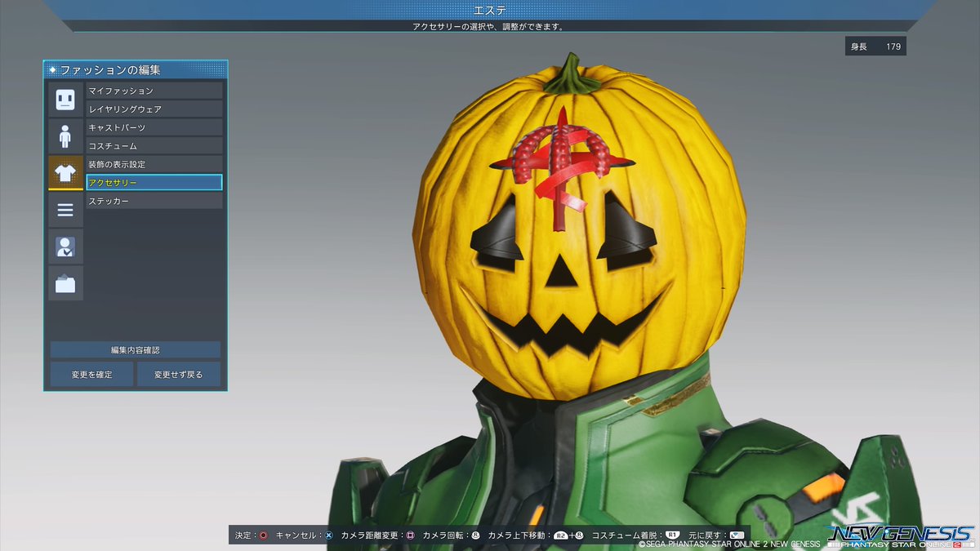980x551 pixels.
Task: Click the R stick カメラ回転 icon
Action: [475, 535]
